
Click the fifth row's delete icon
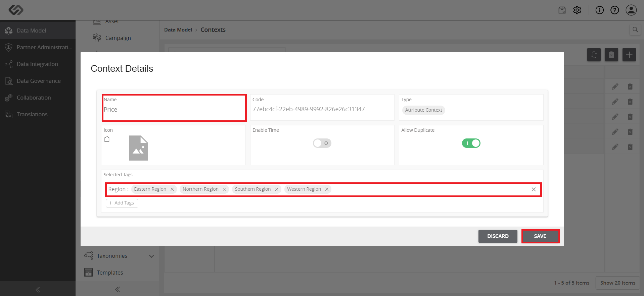(630, 147)
